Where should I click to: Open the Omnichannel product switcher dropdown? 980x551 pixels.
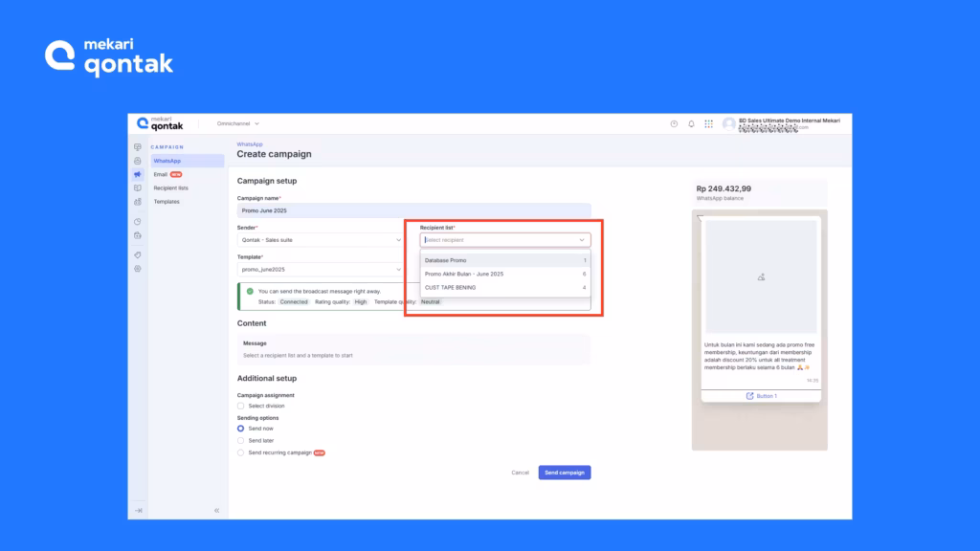click(238, 123)
